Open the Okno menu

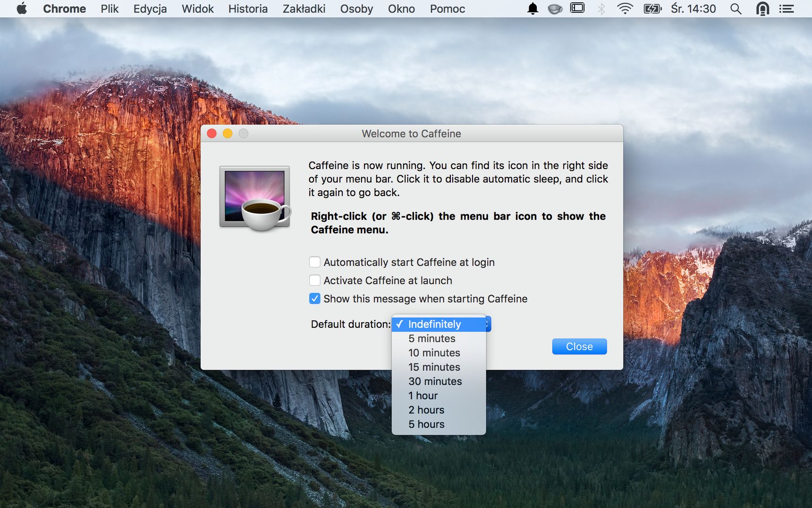pyautogui.click(x=401, y=9)
